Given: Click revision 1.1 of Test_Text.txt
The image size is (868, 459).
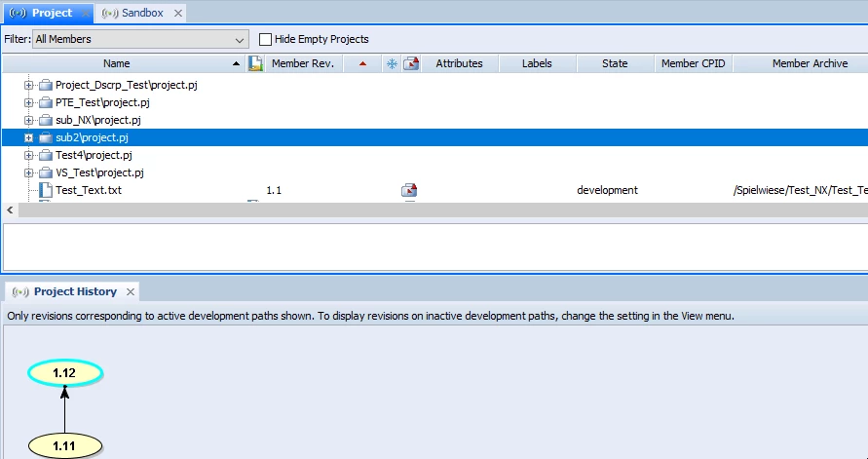Looking at the screenshot, I should tap(274, 190).
